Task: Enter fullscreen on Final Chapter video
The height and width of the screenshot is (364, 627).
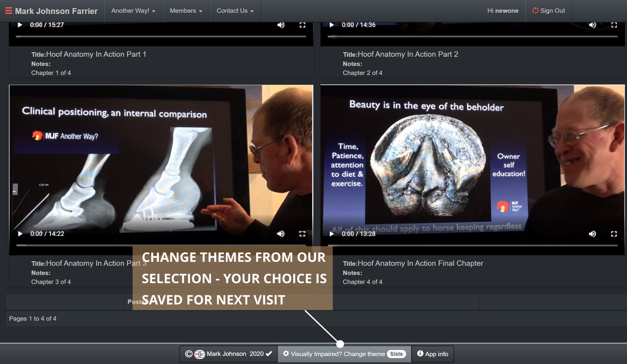Action: click(614, 234)
